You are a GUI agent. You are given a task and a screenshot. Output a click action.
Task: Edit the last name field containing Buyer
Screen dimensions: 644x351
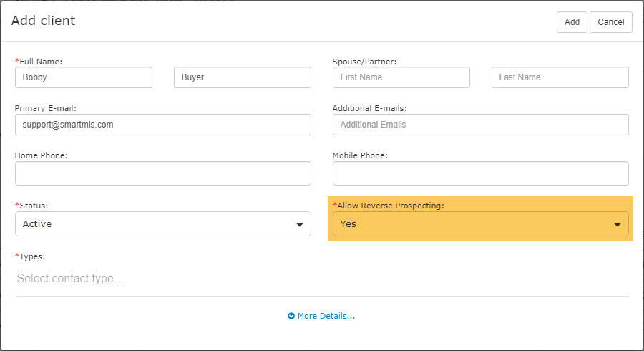point(243,77)
